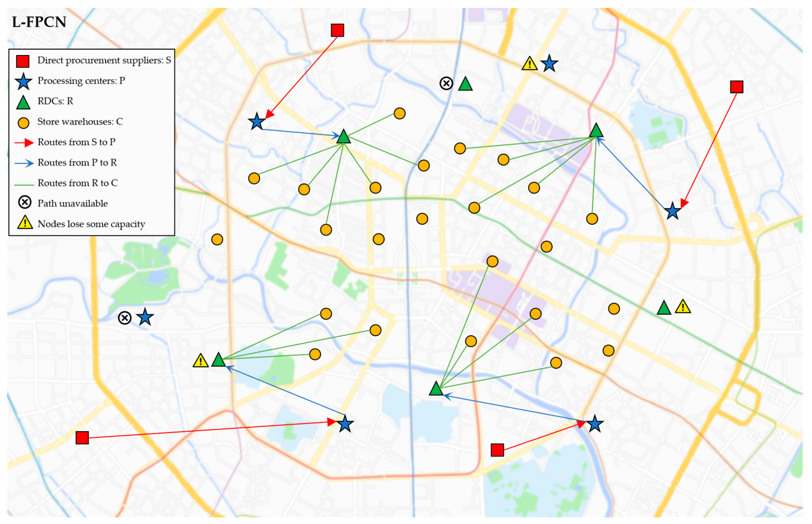This screenshot has width=812, height=524.
Task: Click the lone orange store circle at far west
Action: tap(217, 239)
